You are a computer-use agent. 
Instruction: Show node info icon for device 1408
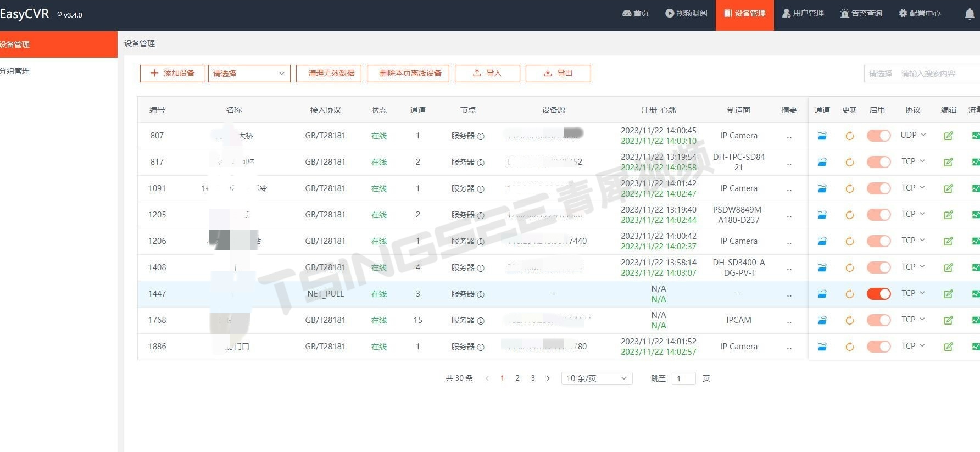click(481, 268)
